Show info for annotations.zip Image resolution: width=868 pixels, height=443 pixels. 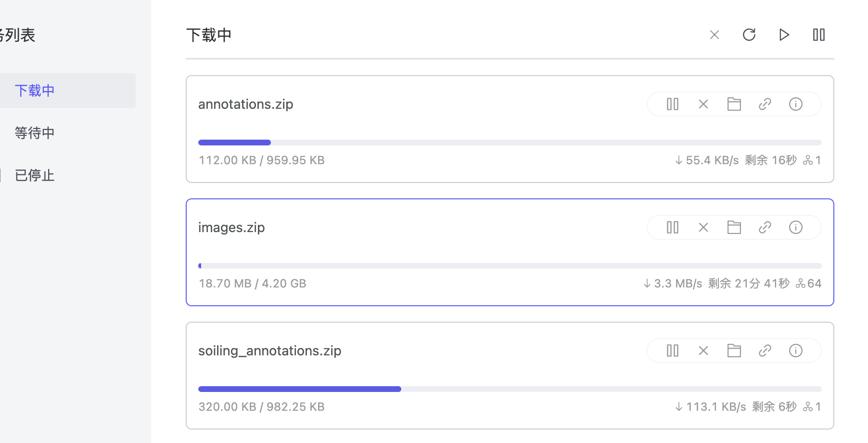(x=796, y=104)
